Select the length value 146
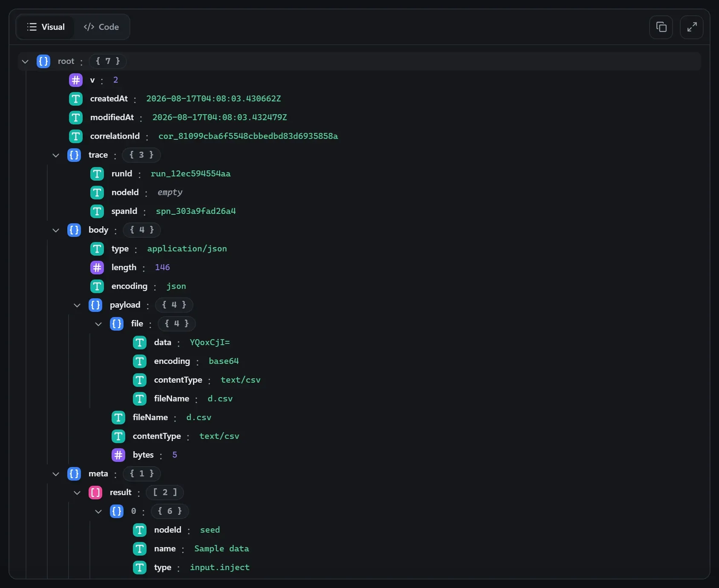This screenshot has height=588, width=719. pos(162,268)
